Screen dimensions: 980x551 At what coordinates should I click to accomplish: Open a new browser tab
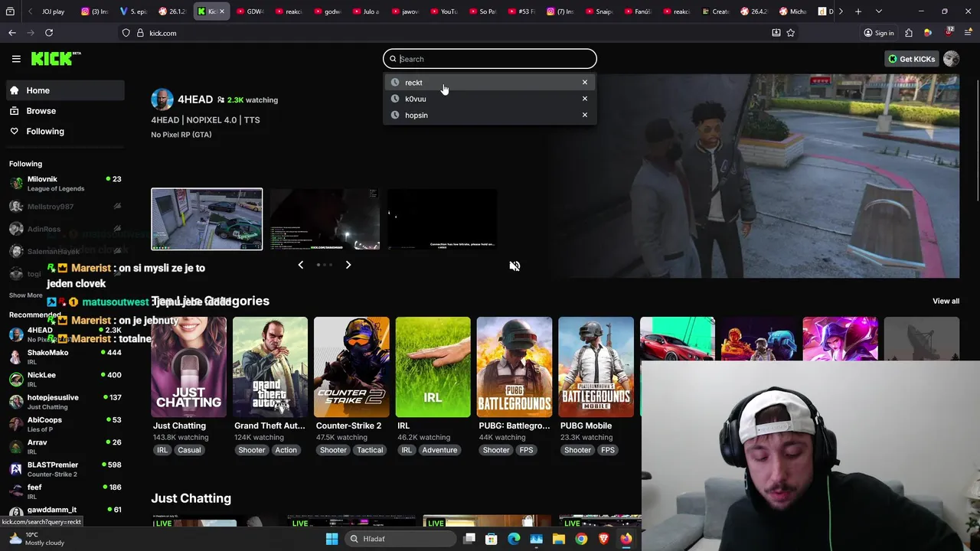click(x=858, y=11)
